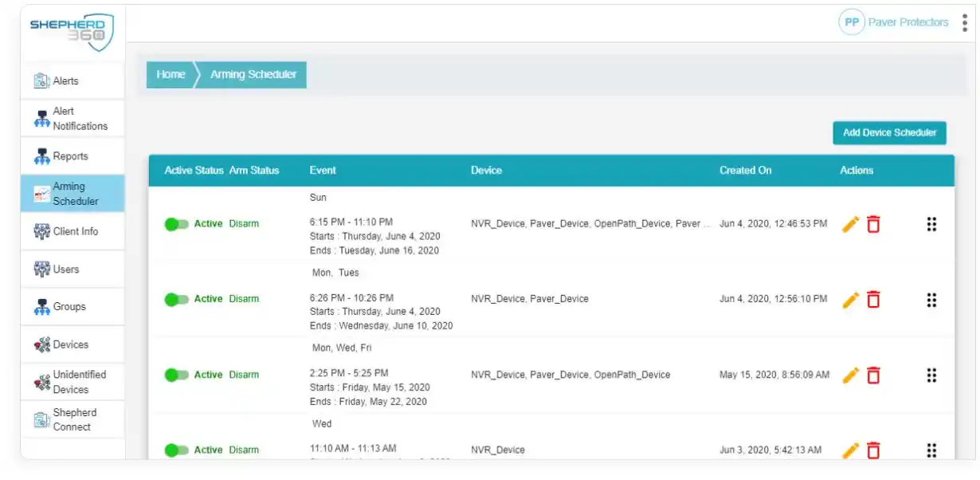Viewport: 980px width, 480px height.
Task: Delete the Wed NVR_Device schedule
Action: [873, 450]
